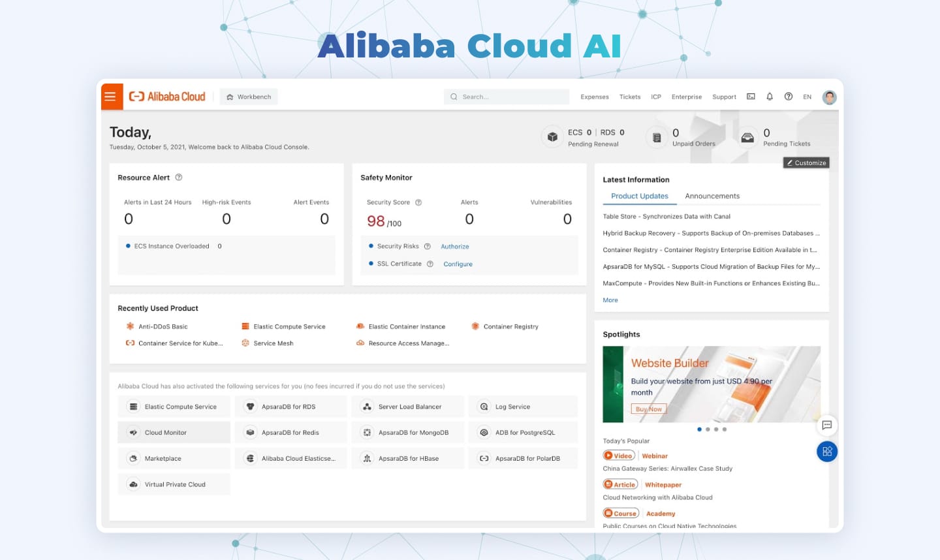Open ApsaraDB for Redis tile

291,432
